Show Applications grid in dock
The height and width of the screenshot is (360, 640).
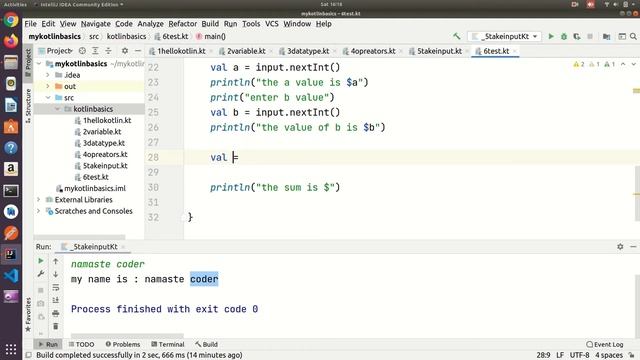11,349
